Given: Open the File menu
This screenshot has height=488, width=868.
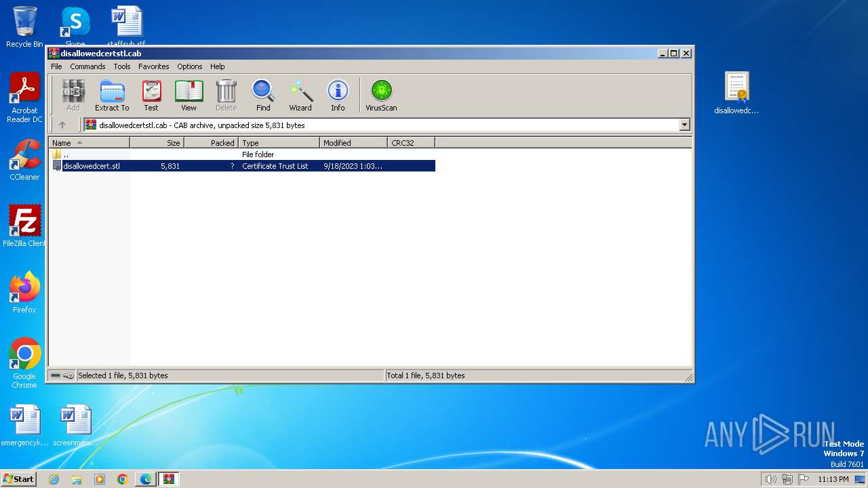Looking at the screenshot, I should pyautogui.click(x=56, y=66).
